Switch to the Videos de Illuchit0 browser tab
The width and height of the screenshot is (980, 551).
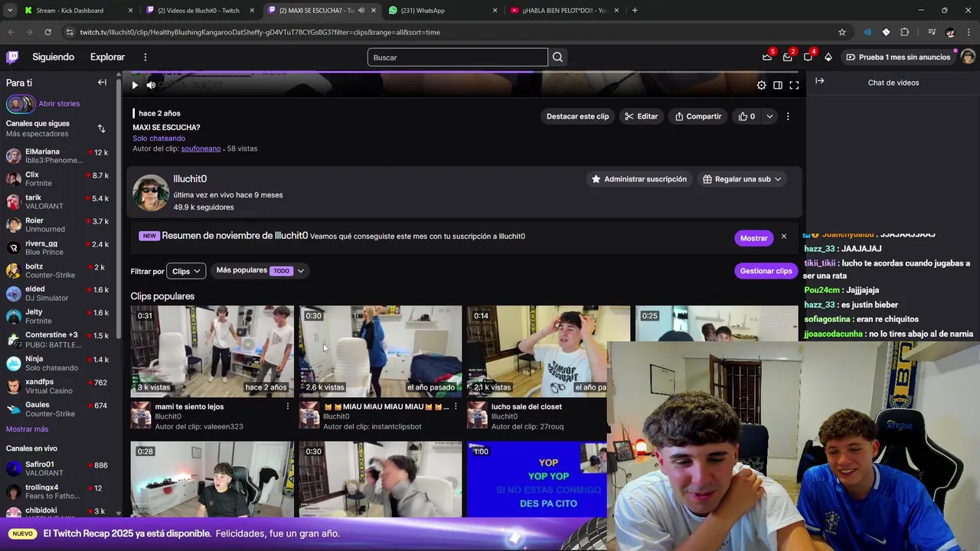(x=199, y=10)
